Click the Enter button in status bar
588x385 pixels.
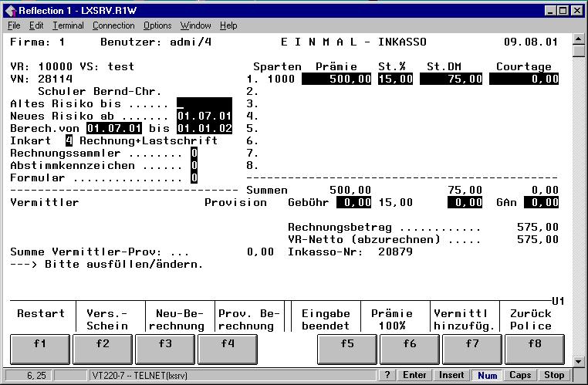click(x=414, y=375)
